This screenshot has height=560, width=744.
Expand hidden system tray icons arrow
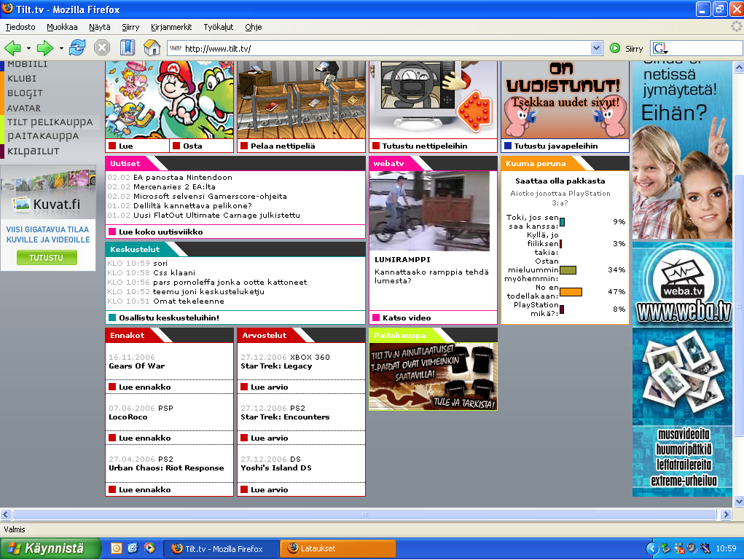(x=652, y=548)
